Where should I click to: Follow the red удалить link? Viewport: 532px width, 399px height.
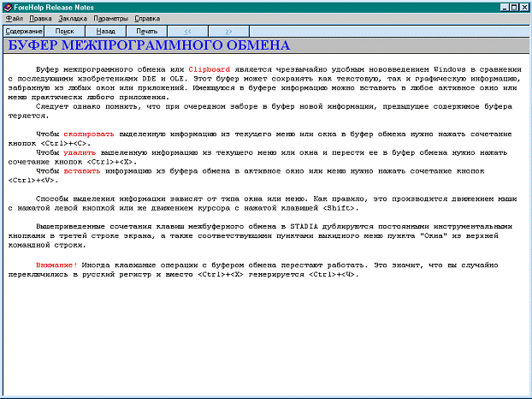(x=80, y=152)
